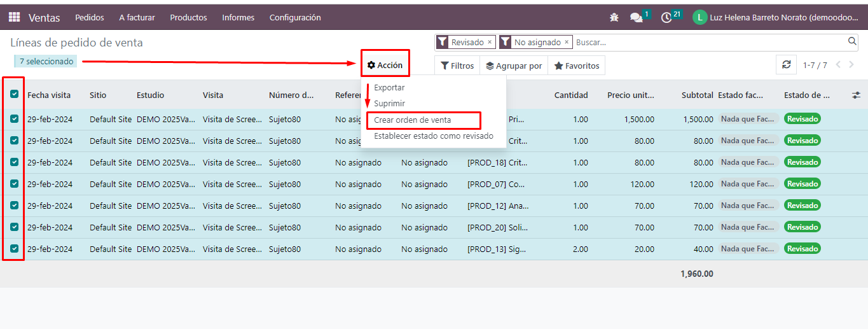868x329 pixels.
Task: Remove the No asignado filter tag
Action: 567,42
